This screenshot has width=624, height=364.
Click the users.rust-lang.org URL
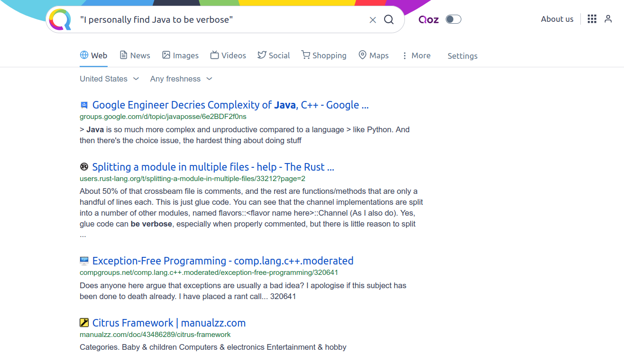click(193, 179)
